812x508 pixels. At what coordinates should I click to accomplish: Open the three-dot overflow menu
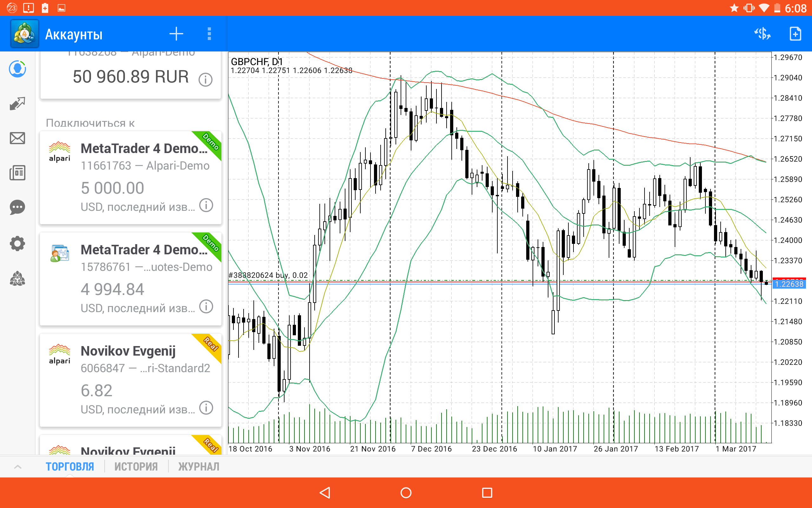click(209, 34)
